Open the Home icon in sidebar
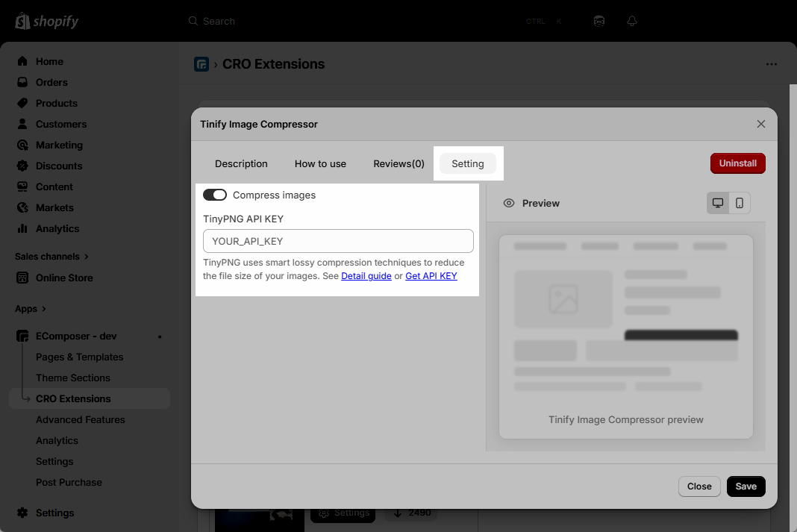Screen dimensions: 797x532 (22, 61)
